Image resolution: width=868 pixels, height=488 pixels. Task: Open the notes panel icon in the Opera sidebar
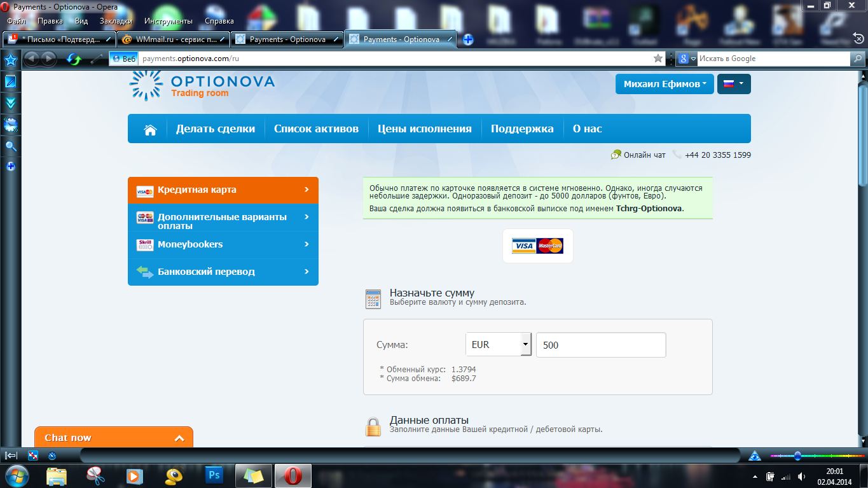pos(11,81)
